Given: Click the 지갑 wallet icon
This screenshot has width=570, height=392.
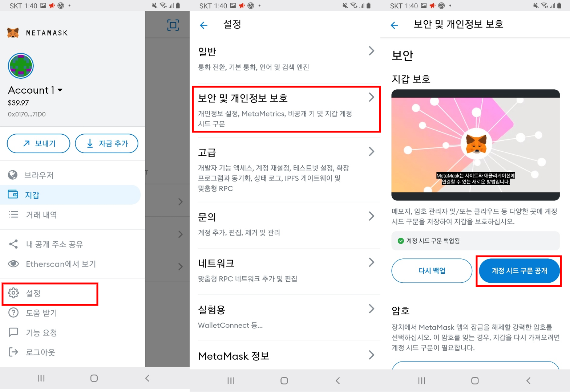Looking at the screenshot, I should [x=13, y=194].
